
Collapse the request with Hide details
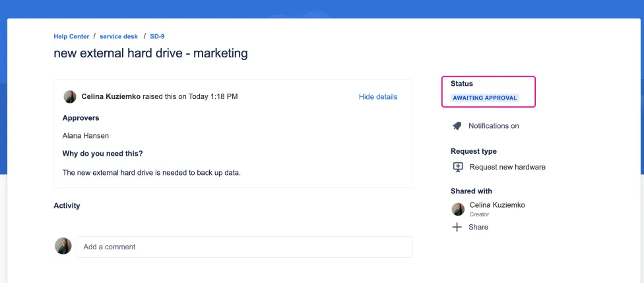378,97
